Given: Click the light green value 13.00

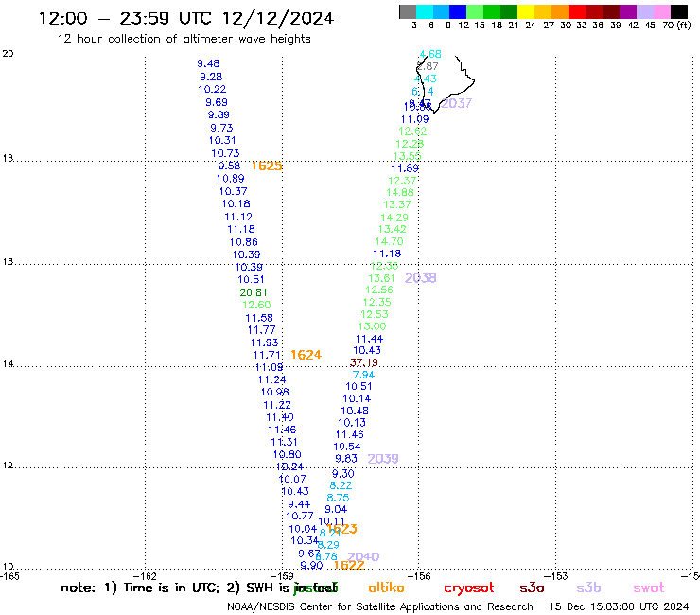Looking at the screenshot, I should [373, 326].
